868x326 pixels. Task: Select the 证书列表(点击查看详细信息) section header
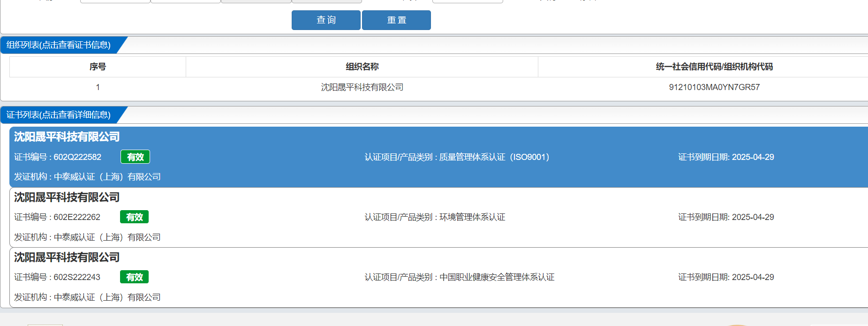[59, 115]
